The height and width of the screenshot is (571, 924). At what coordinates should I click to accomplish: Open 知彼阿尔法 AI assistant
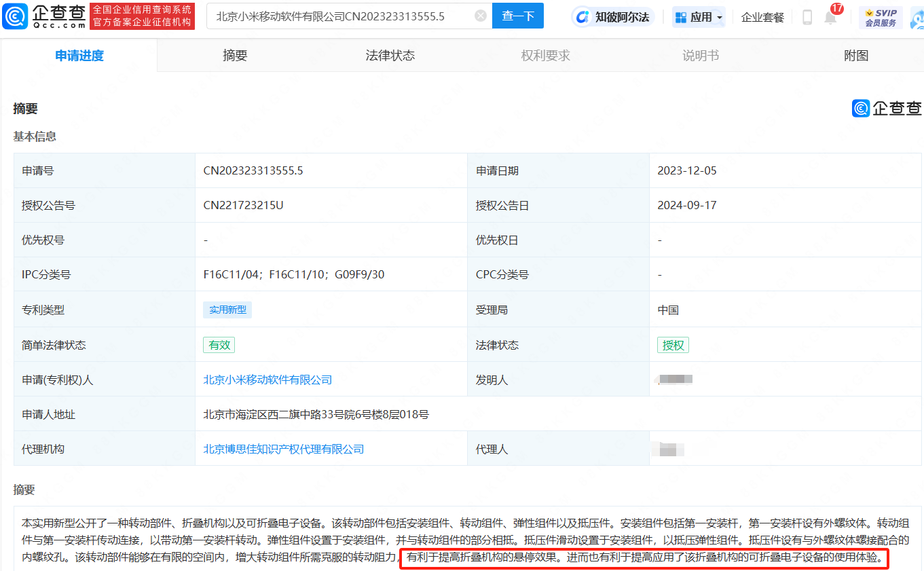pos(612,18)
